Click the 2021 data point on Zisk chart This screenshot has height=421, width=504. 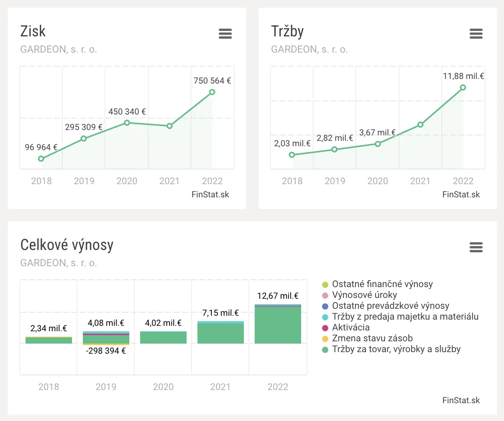pos(170,126)
